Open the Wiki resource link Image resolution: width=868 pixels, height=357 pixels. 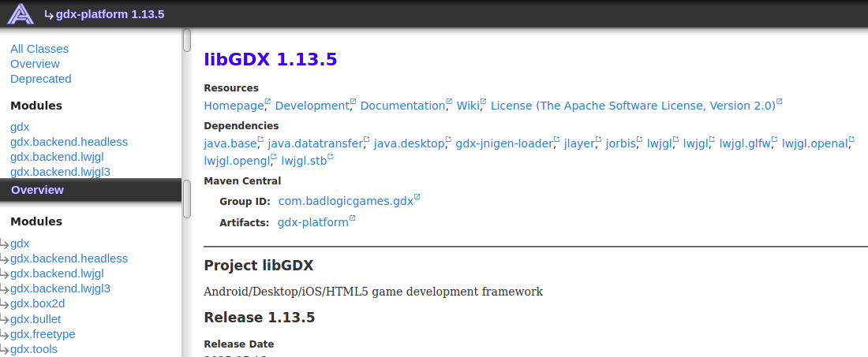coord(468,106)
